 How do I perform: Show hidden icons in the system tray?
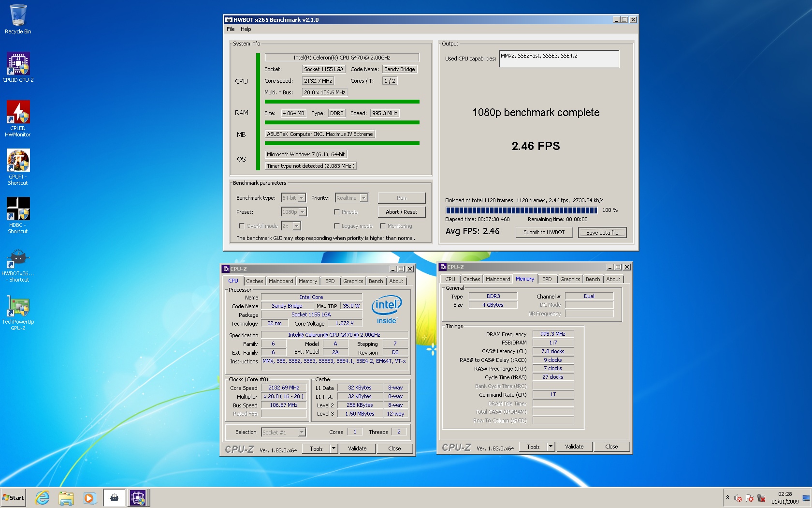[x=727, y=497]
